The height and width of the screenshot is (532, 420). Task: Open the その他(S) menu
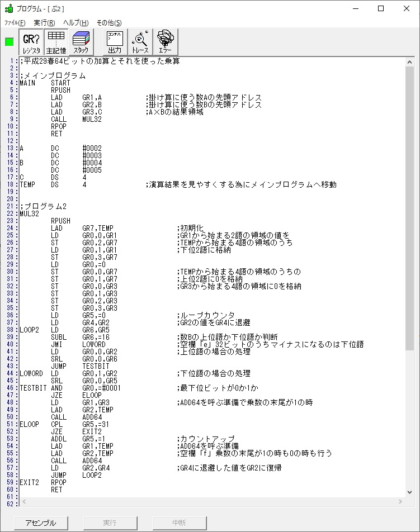click(x=109, y=23)
